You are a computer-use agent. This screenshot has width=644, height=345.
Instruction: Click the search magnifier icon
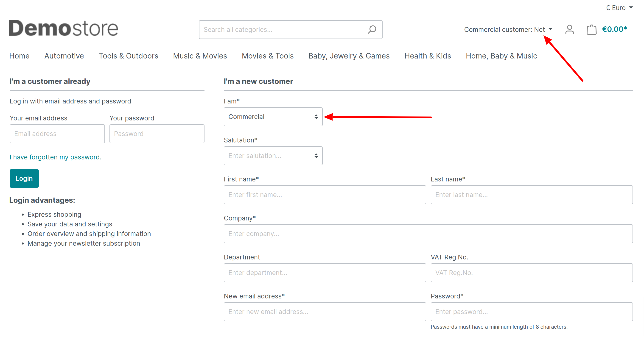point(372,30)
